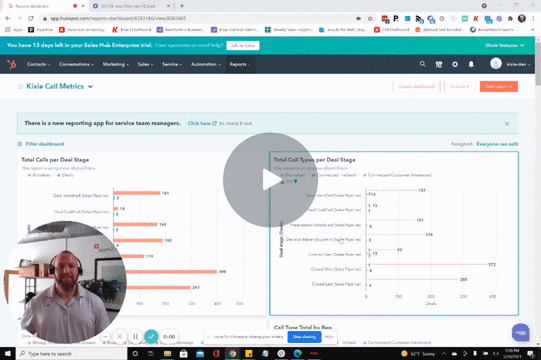Screen dimensions: 541x360
Task: Open the marketplace icon in HubSpot nav
Action: [439, 64]
